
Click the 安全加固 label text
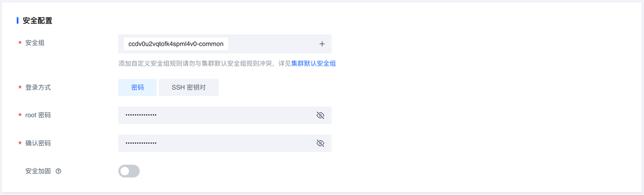point(38,171)
